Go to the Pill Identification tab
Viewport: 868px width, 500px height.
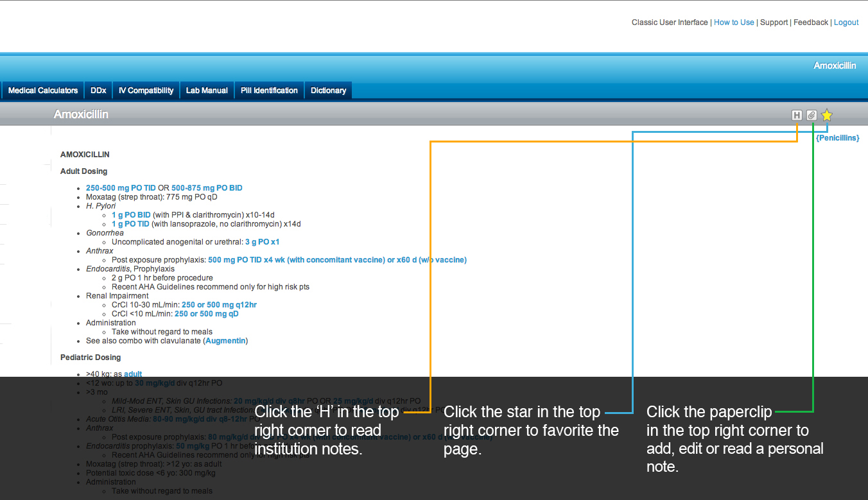tap(269, 91)
